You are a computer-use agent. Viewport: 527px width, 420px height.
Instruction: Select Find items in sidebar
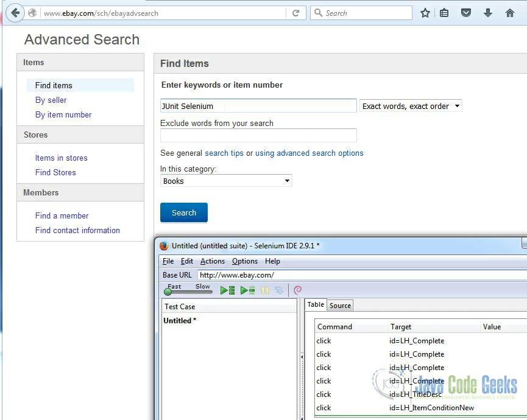80,85
